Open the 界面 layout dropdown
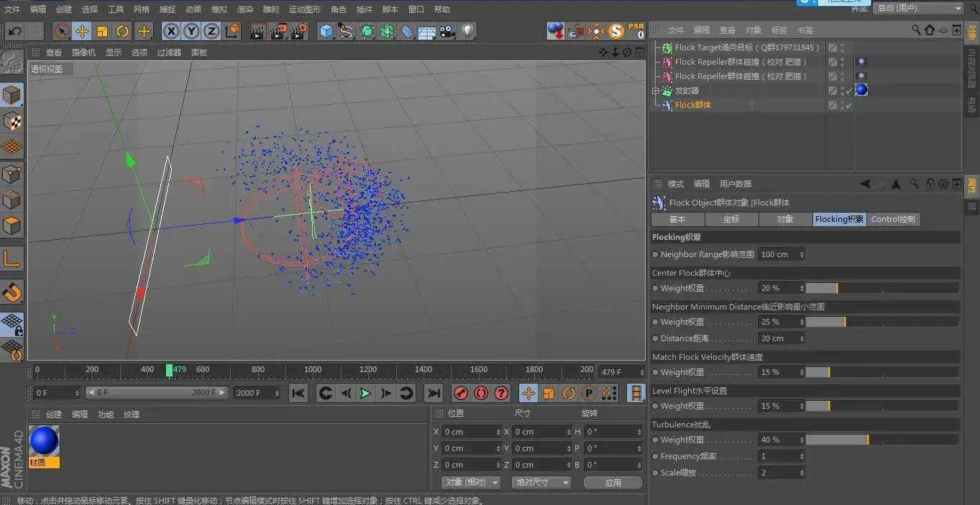The height and width of the screenshot is (505, 980). click(918, 8)
